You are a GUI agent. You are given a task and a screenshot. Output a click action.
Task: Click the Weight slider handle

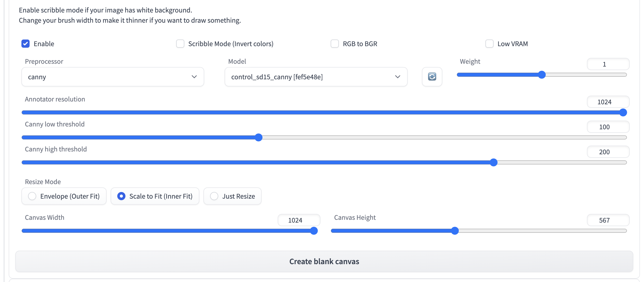pos(542,75)
